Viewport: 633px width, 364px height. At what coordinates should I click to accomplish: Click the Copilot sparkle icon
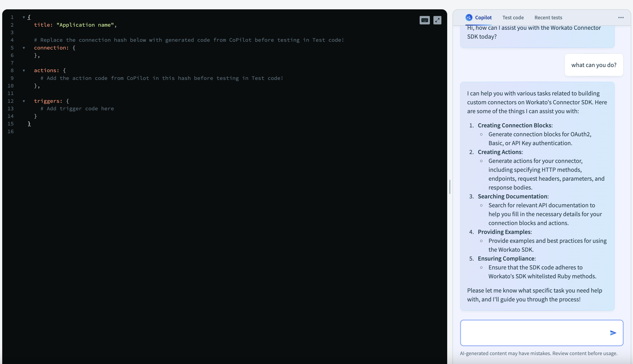point(469,18)
